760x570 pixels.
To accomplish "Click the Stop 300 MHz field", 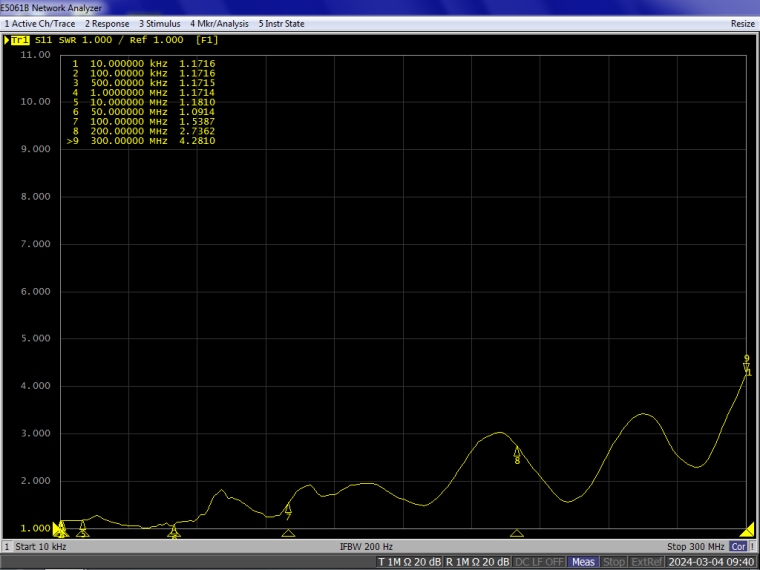I will (x=695, y=547).
